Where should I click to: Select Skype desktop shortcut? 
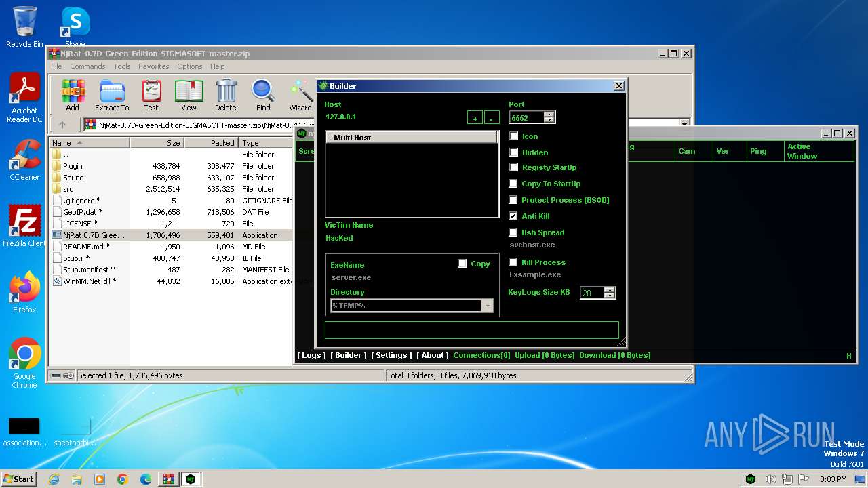[75, 27]
